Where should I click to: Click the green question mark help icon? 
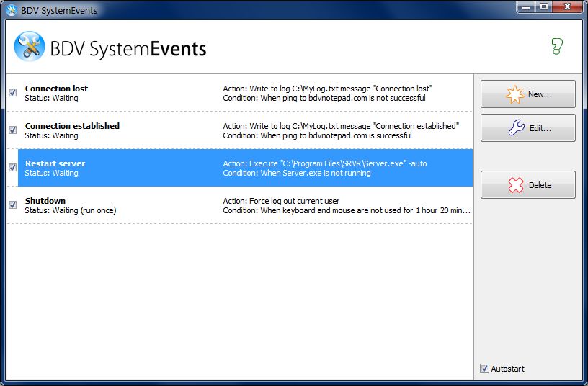pos(557,47)
